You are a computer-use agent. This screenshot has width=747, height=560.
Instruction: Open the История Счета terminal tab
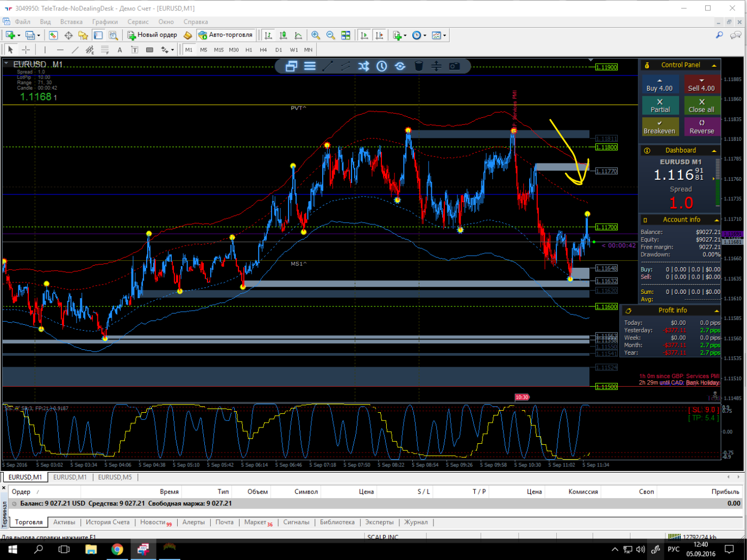108,523
